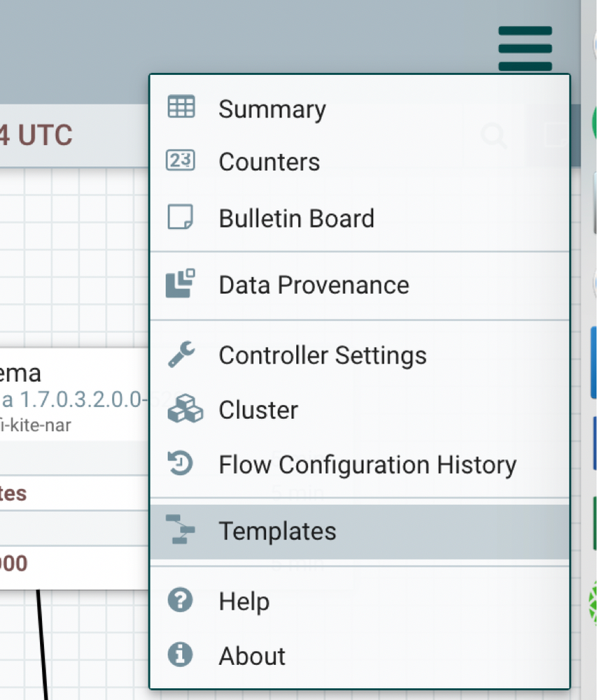Select the processor with nifi-kite-nar bundle
The width and height of the screenshot is (598, 700).
(x=70, y=392)
